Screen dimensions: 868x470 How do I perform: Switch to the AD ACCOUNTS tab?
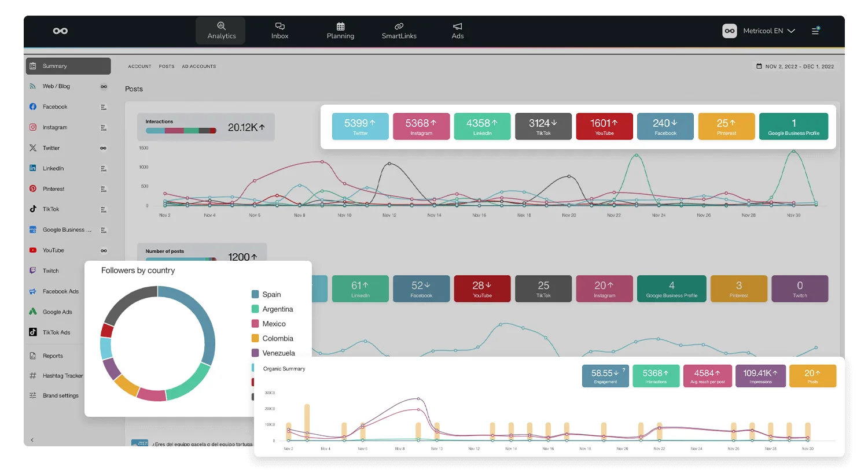coord(199,66)
